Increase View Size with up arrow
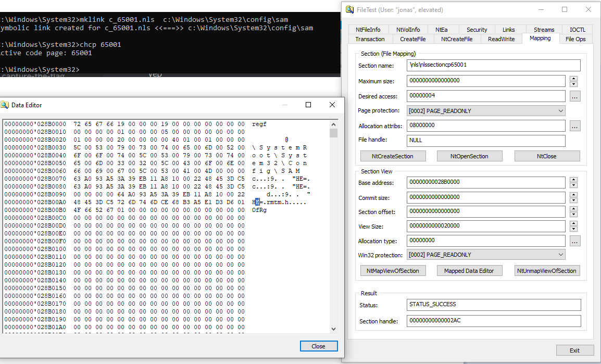601x364 pixels. point(573,223)
